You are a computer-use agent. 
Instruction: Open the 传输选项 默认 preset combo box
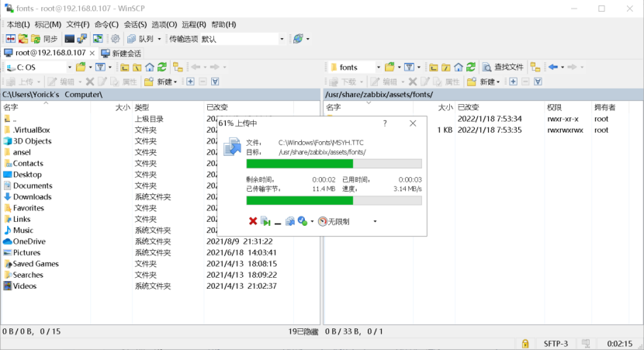pos(242,39)
